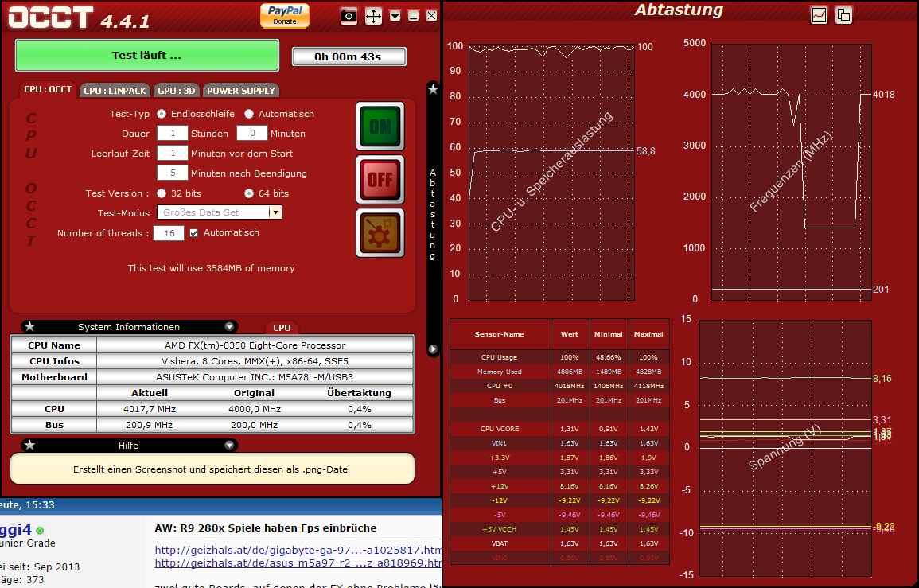Click the Motherboard M5A78L-M/USB3 cell
Image resolution: width=919 pixels, height=588 pixels.
coord(255,377)
